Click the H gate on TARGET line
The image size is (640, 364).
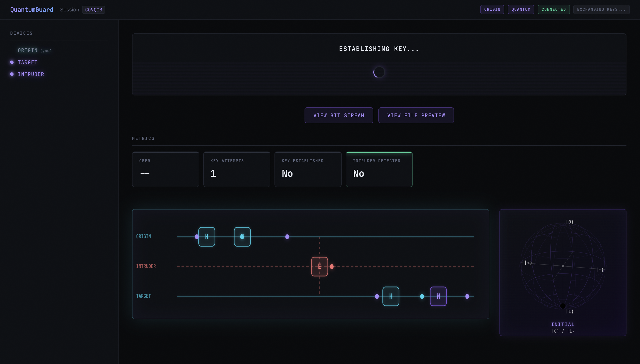[390, 296]
